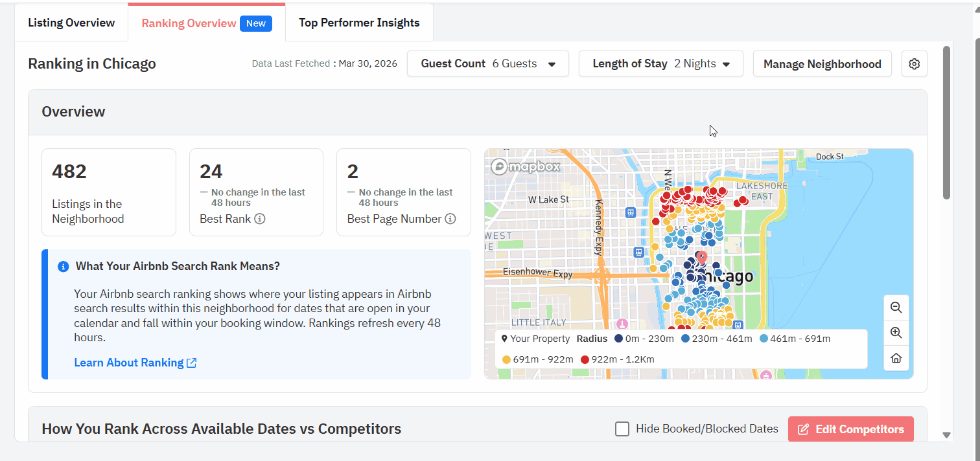This screenshot has width=980, height=461.
Task: Click the 691m - 922m yellow legend swatch
Action: [x=506, y=359]
